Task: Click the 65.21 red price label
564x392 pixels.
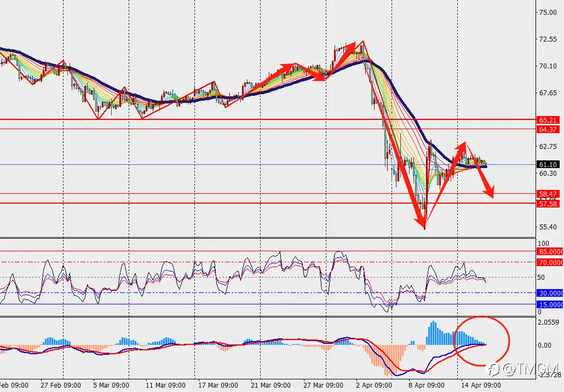Action: 548,120
